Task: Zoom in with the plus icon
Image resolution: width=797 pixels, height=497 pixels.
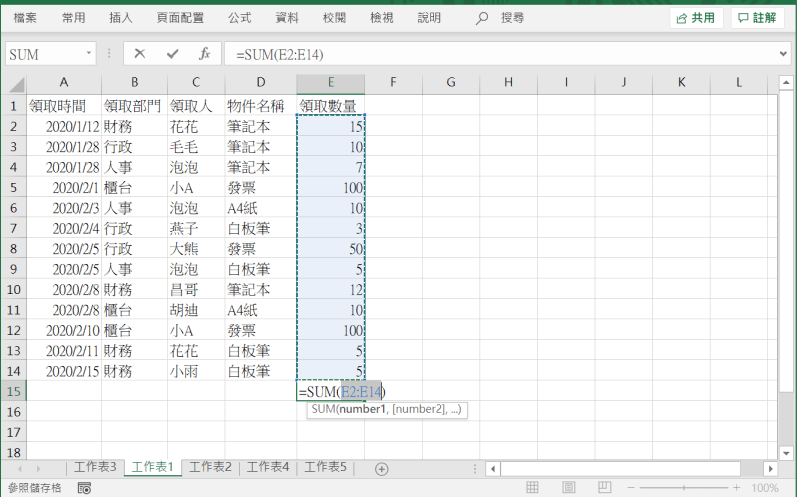Action: tap(737, 487)
